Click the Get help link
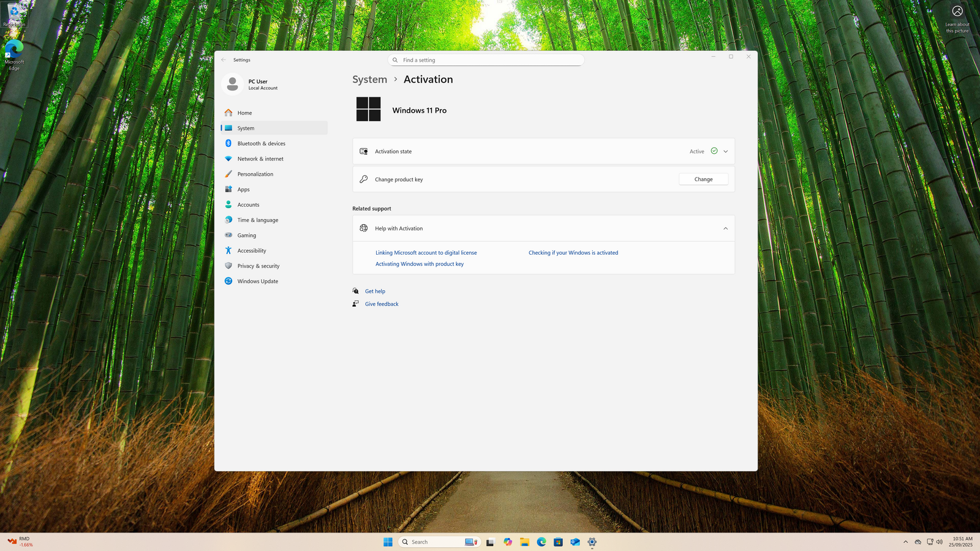The image size is (980, 551). click(375, 291)
